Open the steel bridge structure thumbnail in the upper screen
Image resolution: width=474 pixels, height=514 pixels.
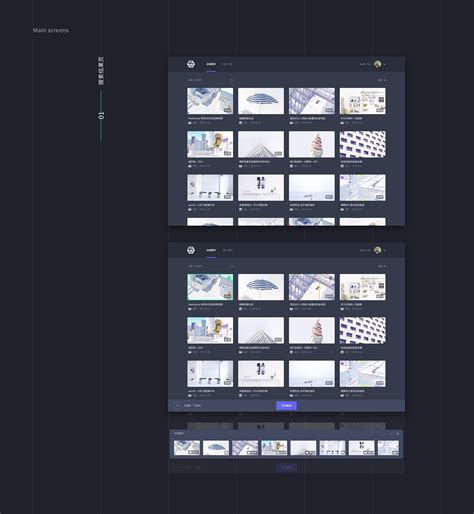(x=312, y=101)
